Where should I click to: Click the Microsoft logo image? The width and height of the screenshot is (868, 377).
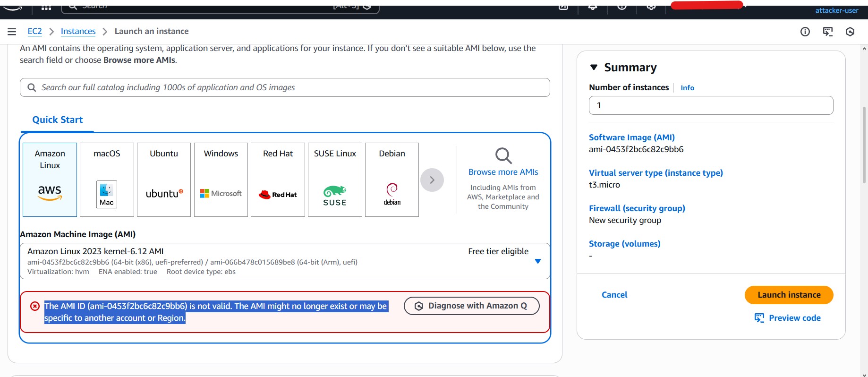[221, 193]
